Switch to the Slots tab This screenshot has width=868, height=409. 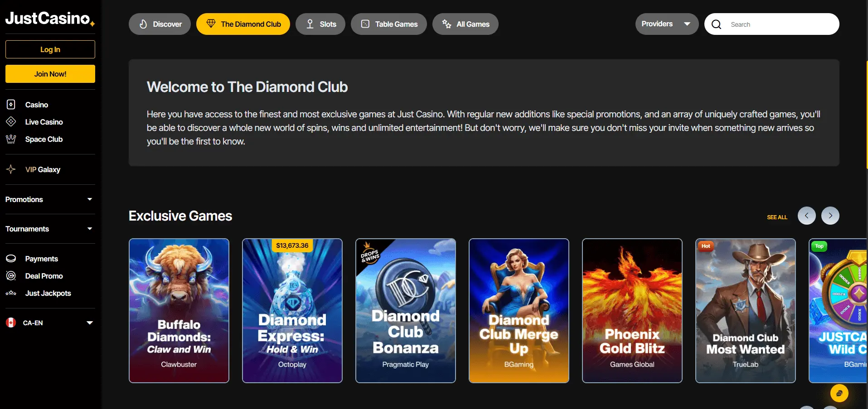(320, 24)
